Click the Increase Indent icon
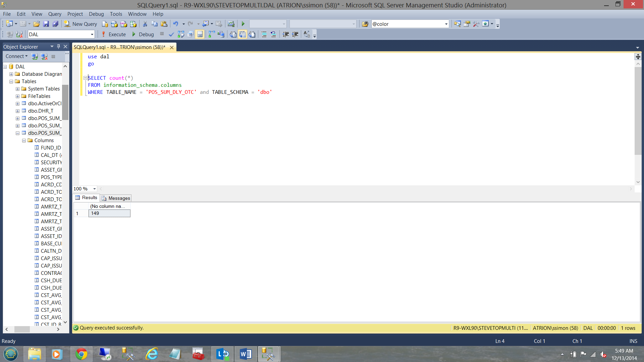Viewport: 644px width, 362px height. click(x=295, y=34)
